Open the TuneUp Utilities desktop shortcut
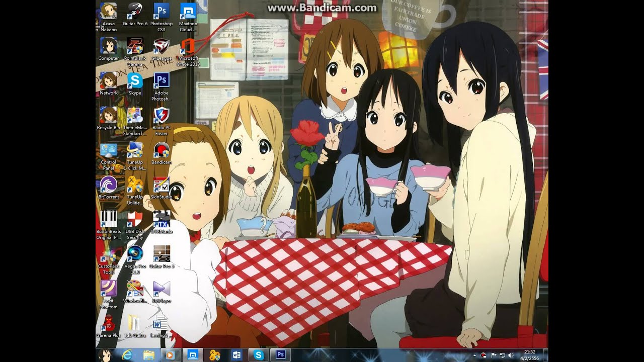The image size is (644, 362). tap(135, 191)
